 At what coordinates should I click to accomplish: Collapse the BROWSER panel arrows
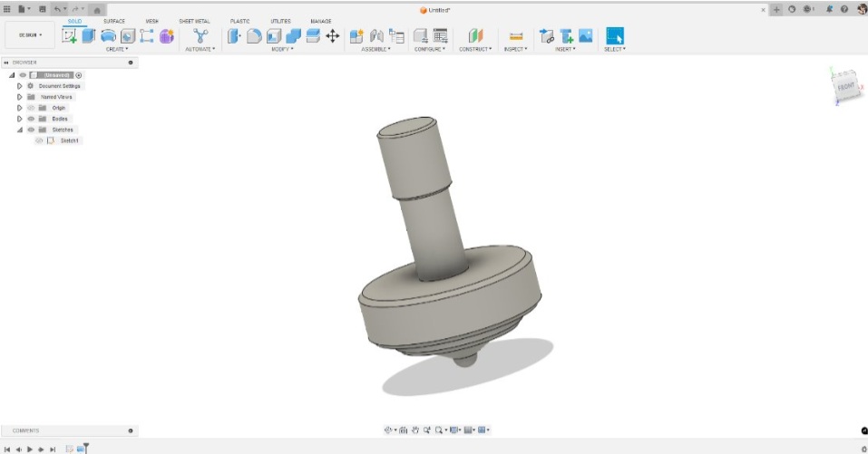click(x=6, y=63)
